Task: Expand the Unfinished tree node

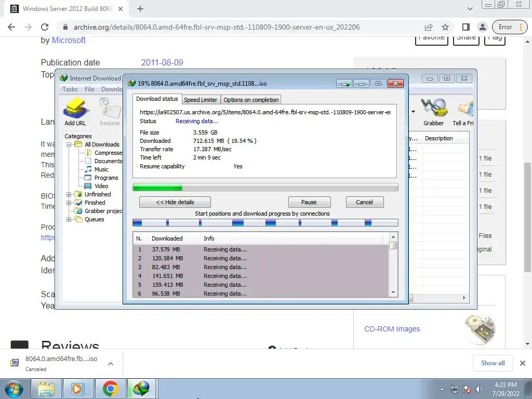Action: coord(69,194)
